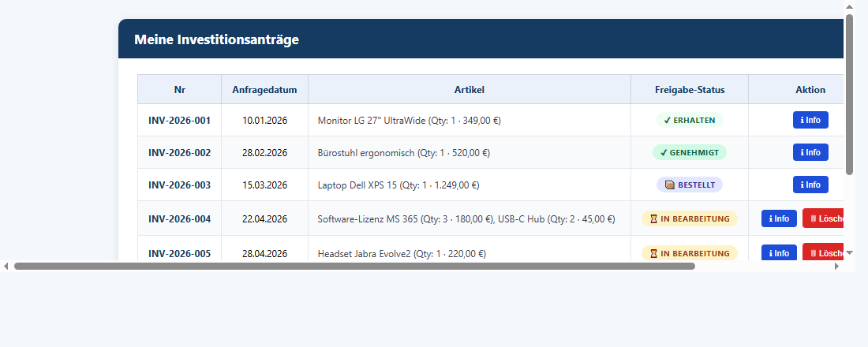
Task: Open Info for request INV-2026-001
Action: tap(810, 120)
